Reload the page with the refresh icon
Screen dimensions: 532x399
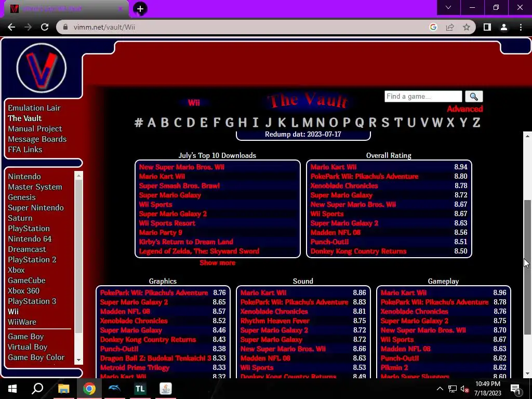click(x=45, y=27)
